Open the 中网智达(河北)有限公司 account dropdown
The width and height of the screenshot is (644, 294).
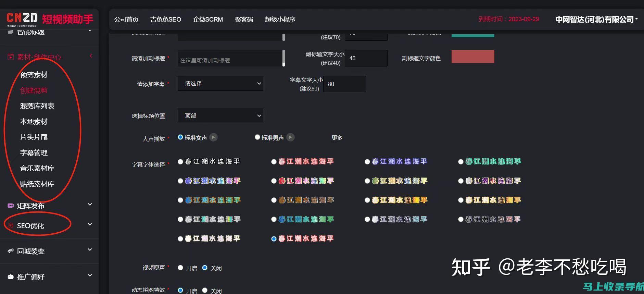[x=596, y=20]
